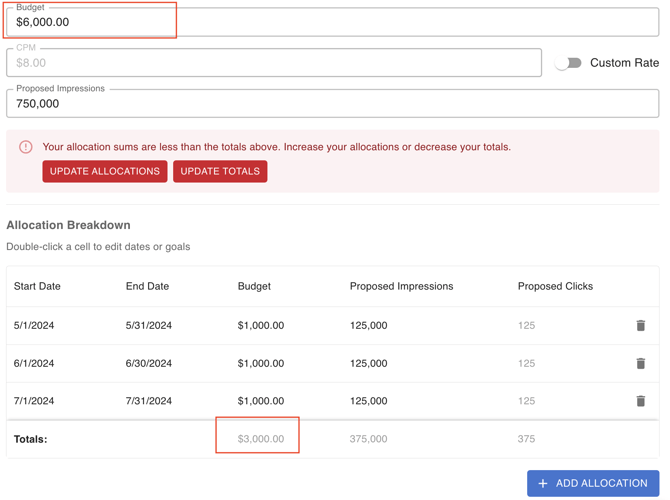
Task: Click the red warning alert icon
Action: (26, 147)
